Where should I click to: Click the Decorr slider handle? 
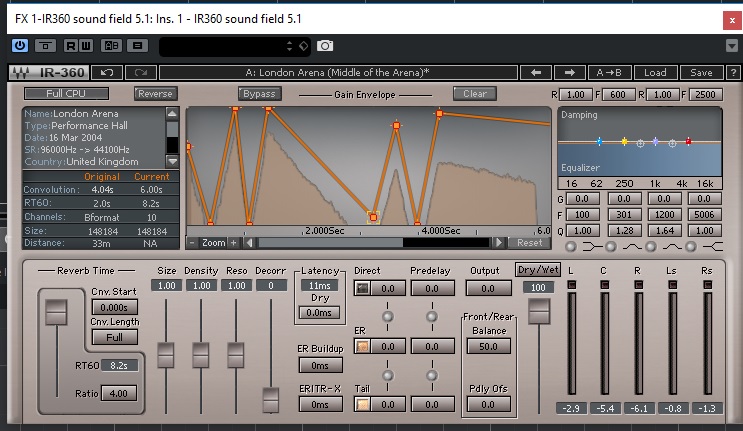click(x=271, y=399)
